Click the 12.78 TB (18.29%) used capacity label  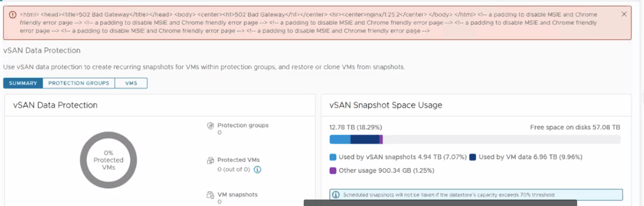pyautogui.click(x=356, y=127)
